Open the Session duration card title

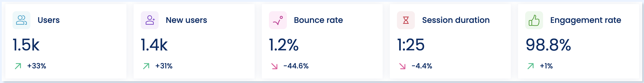(x=456, y=20)
